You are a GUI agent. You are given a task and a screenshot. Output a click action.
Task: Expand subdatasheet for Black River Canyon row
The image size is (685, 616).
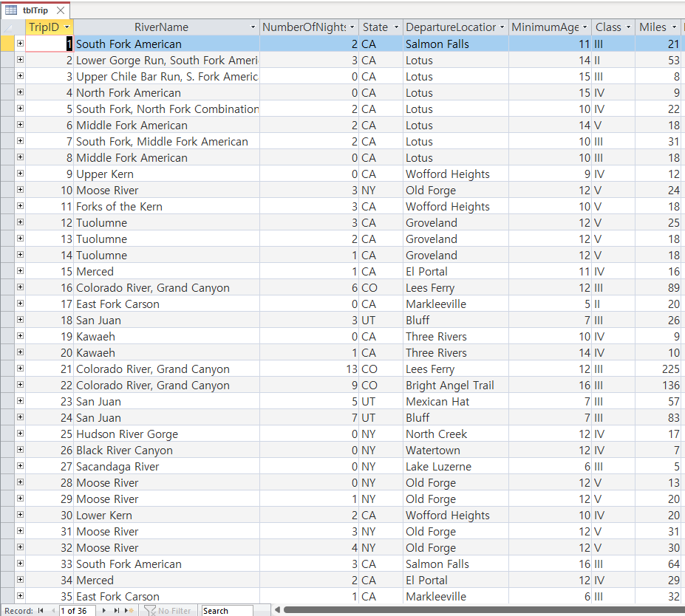[20, 449]
